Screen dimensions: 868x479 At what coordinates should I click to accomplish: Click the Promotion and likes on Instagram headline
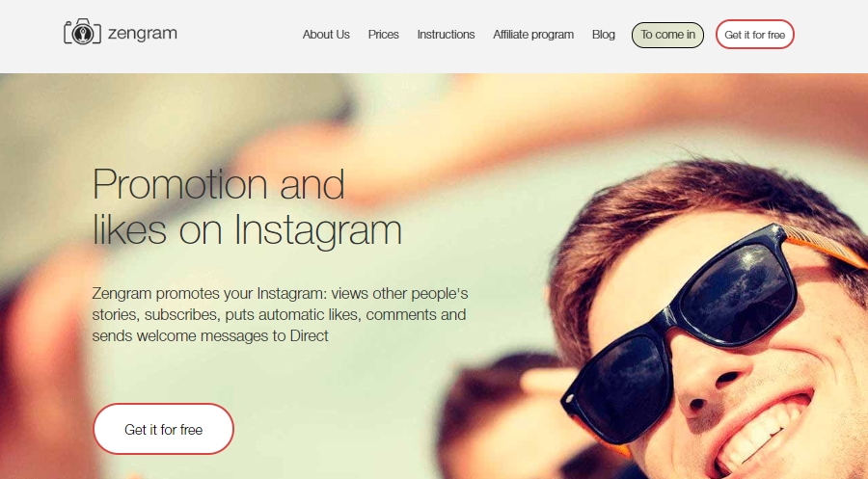(247, 206)
